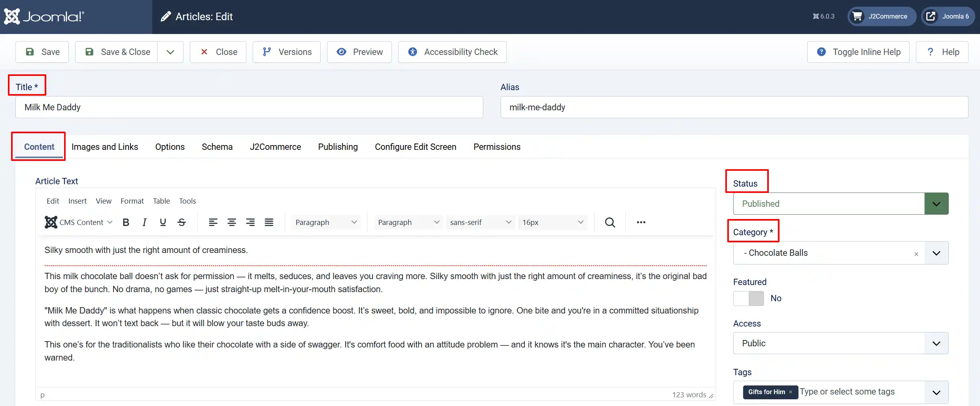Image resolution: width=980 pixels, height=406 pixels.
Task: Go to the Publishing tab
Action: tap(338, 147)
